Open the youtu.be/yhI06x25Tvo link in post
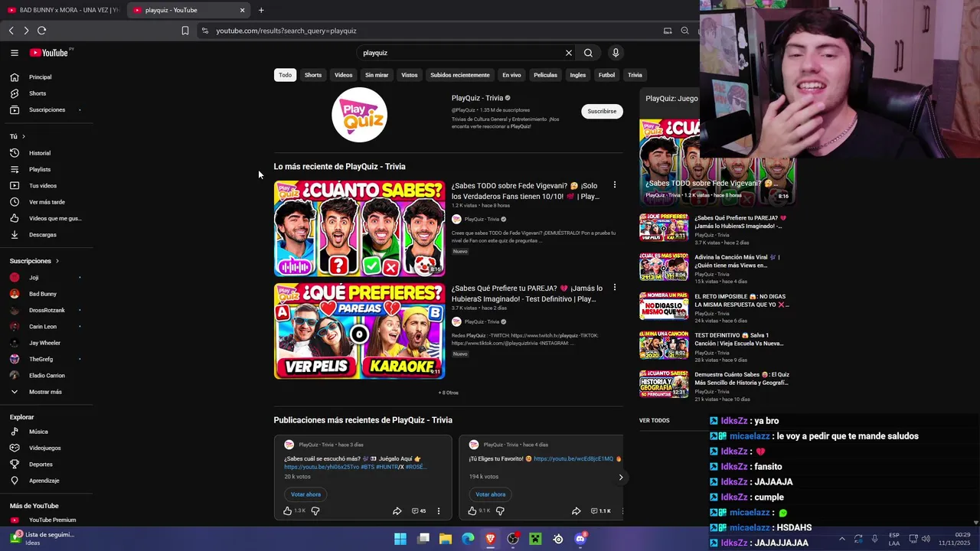Screen dimensions: 980x551 pyautogui.click(x=322, y=467)
